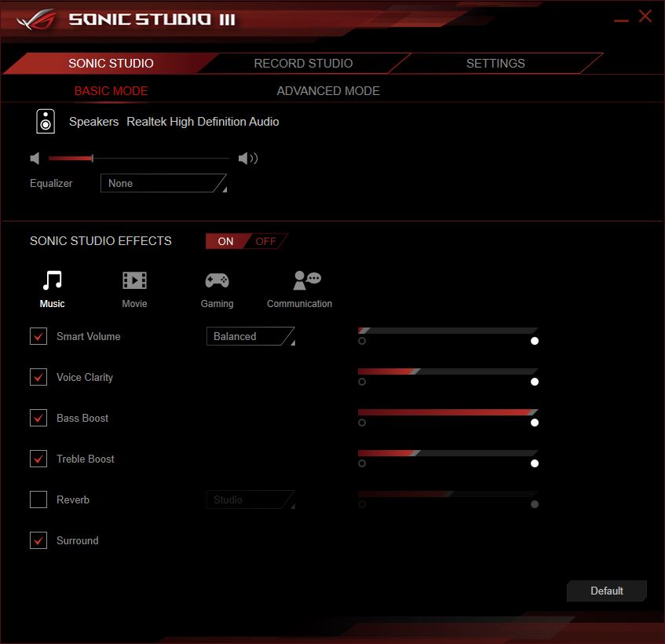665x644 pixels.
Task: Close the Sonic Studio III window
Action: tap(645, 16)
